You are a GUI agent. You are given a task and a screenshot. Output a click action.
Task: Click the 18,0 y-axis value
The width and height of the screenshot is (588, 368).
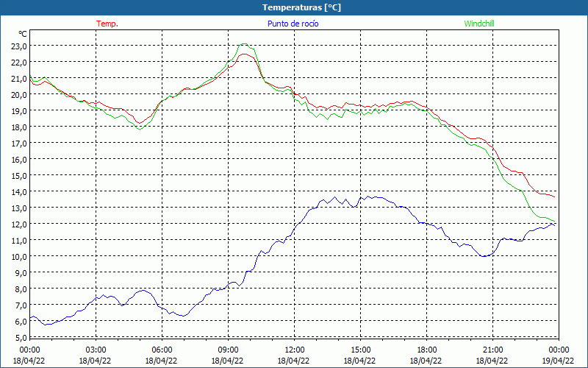tap(20, 127)
